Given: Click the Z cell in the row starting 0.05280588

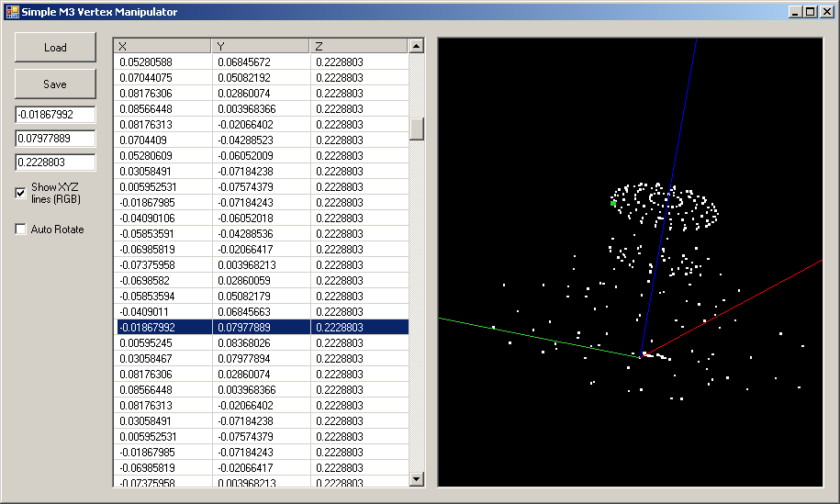Looking at the screenshot, I should click(x=360, y=62).
